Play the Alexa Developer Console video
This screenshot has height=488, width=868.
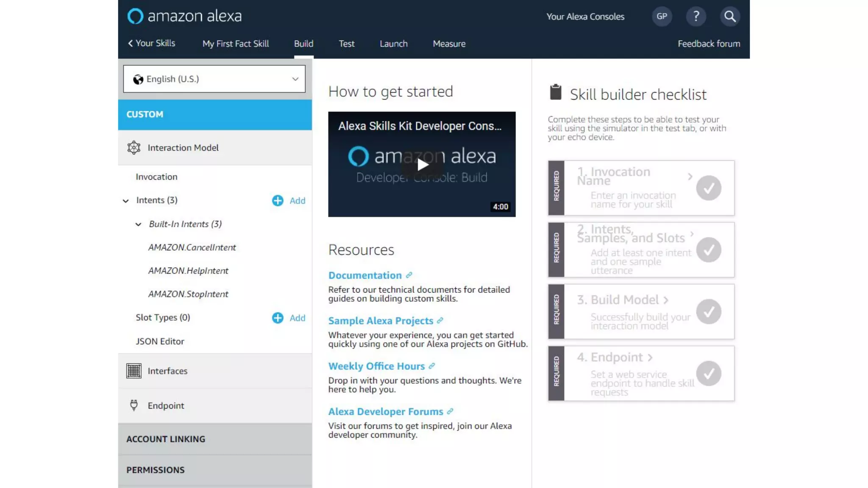pos(422,164)
